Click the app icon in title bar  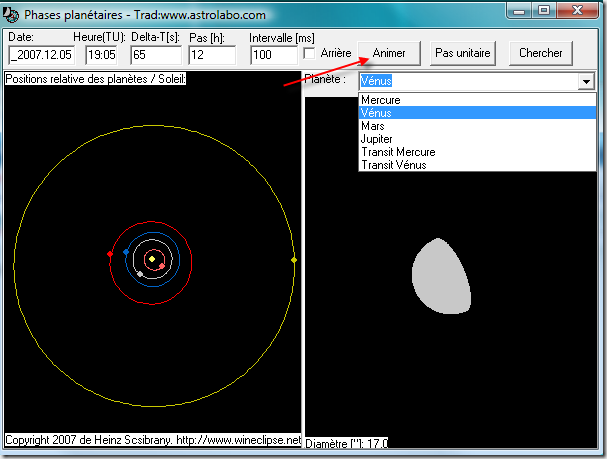13,12
